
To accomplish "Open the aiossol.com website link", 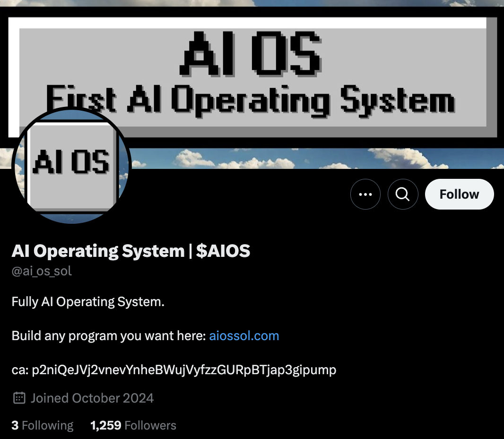I will pyautogui.click(x=244, y=336).
